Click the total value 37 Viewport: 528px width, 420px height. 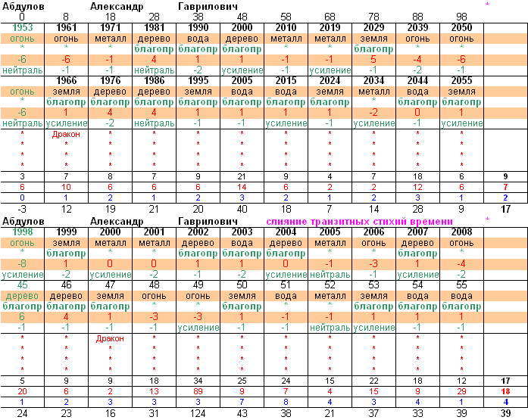click(x=373, y=414)
